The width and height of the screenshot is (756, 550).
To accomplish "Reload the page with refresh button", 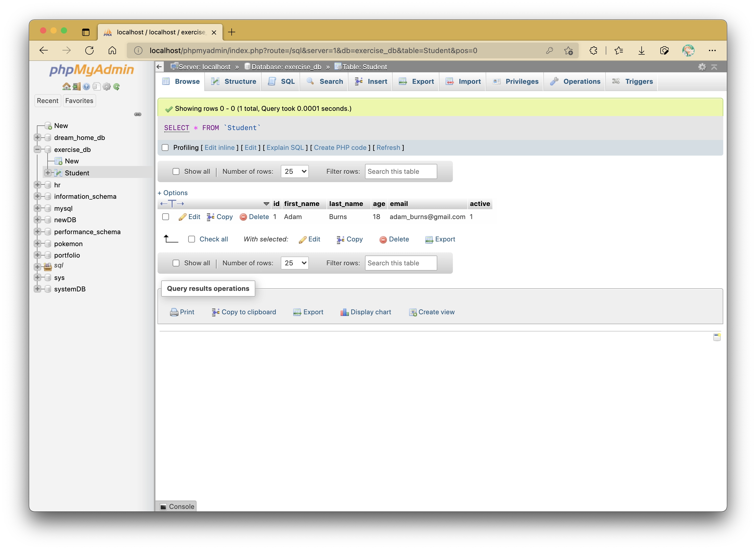I will point(89,50).
